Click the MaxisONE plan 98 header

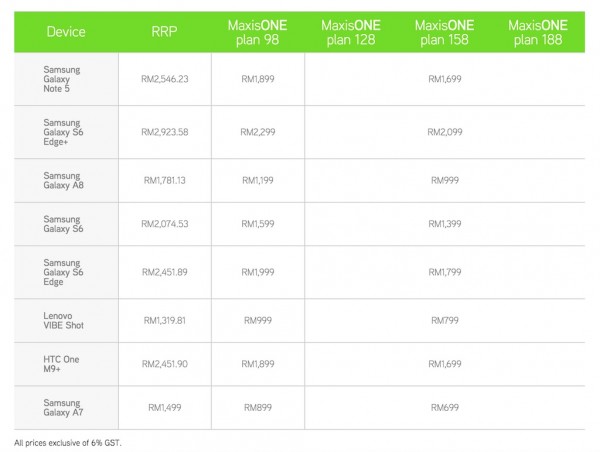(x=257, y=31)
